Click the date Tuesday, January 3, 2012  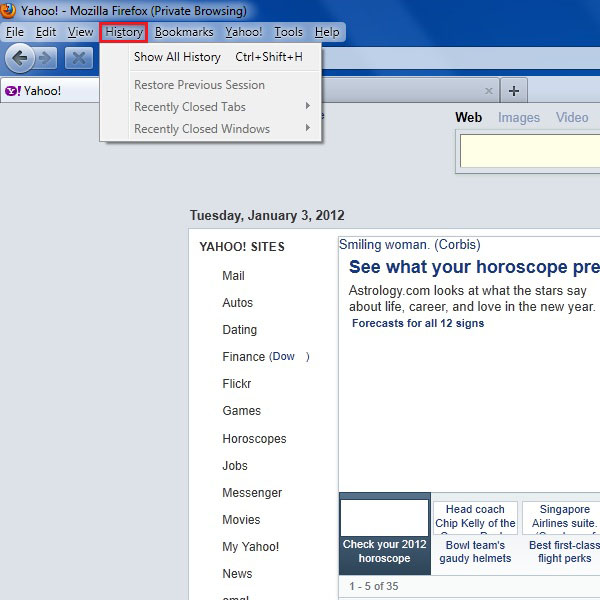pyautogui.click(x=267, y=215)
